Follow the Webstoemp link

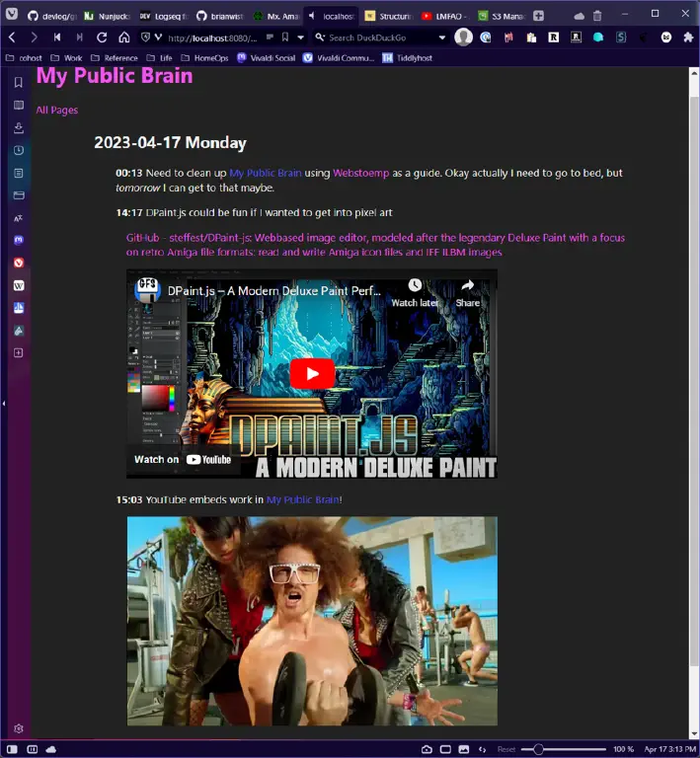pyautogui.click(x=360, y=173)
